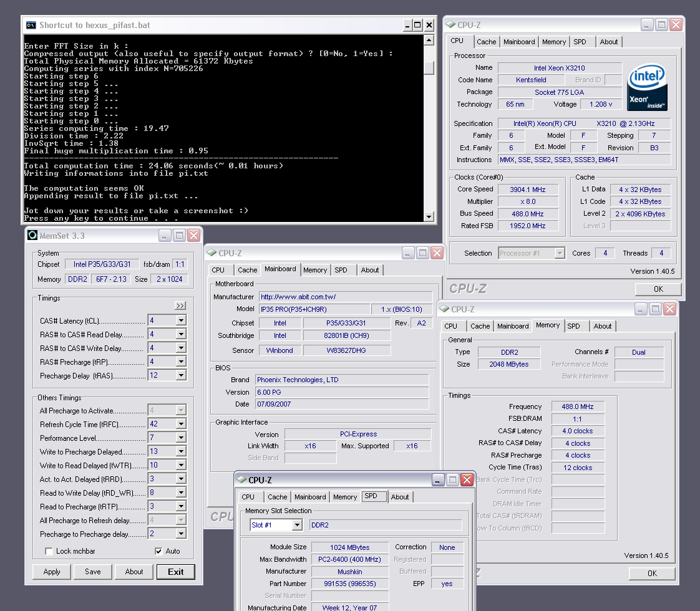Click OK in the top CPU-Z processor window
This screenshot has height=611, width=700.
tap(658, 289)
